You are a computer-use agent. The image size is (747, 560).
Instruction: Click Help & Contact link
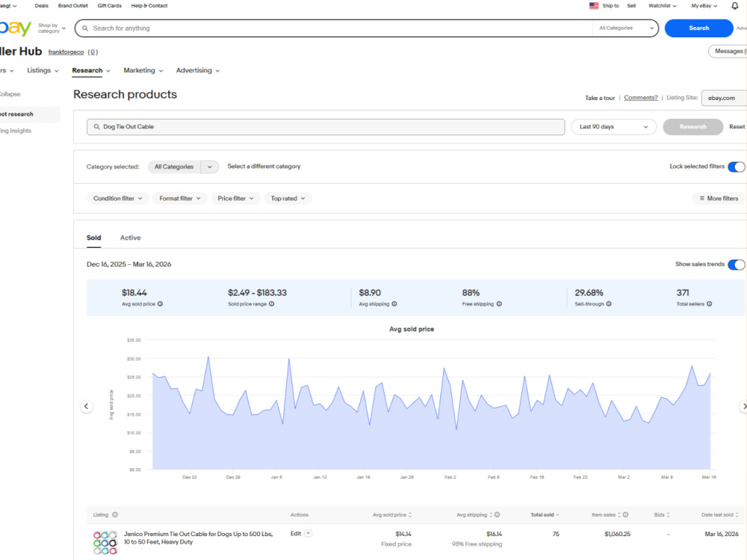click(x=149, y=6)
